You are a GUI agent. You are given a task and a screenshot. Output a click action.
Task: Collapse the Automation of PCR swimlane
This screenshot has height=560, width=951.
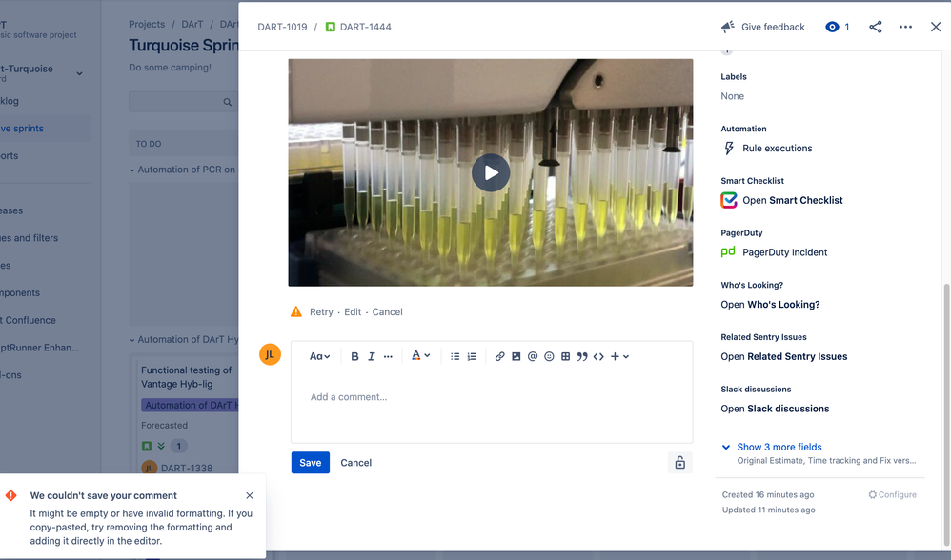tap(132, 170)
